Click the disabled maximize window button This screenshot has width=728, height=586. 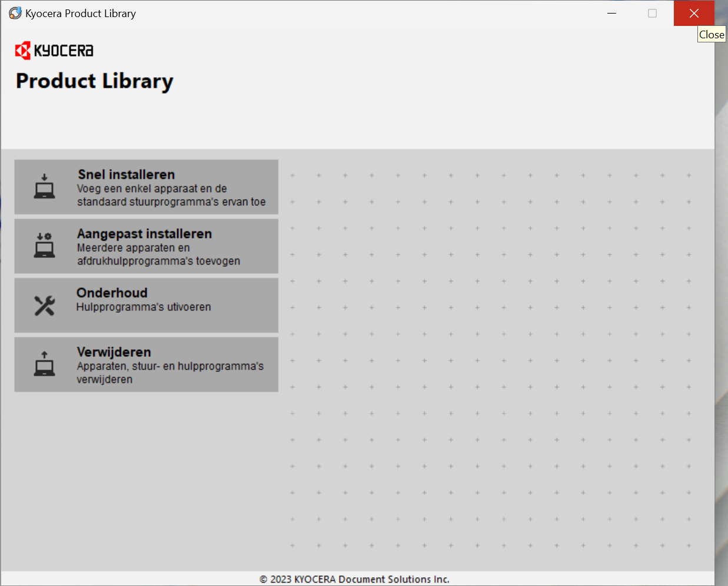click(x=652, y=13)
